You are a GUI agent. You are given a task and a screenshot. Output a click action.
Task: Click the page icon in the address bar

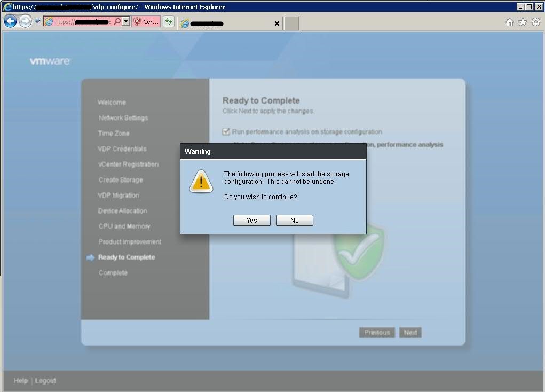coord(49,21)
